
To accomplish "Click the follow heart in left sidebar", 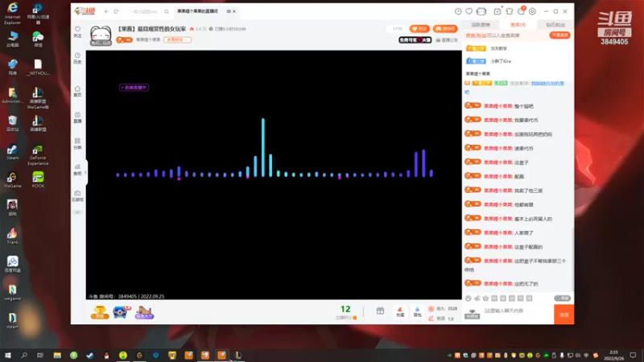I will point(77,31).
